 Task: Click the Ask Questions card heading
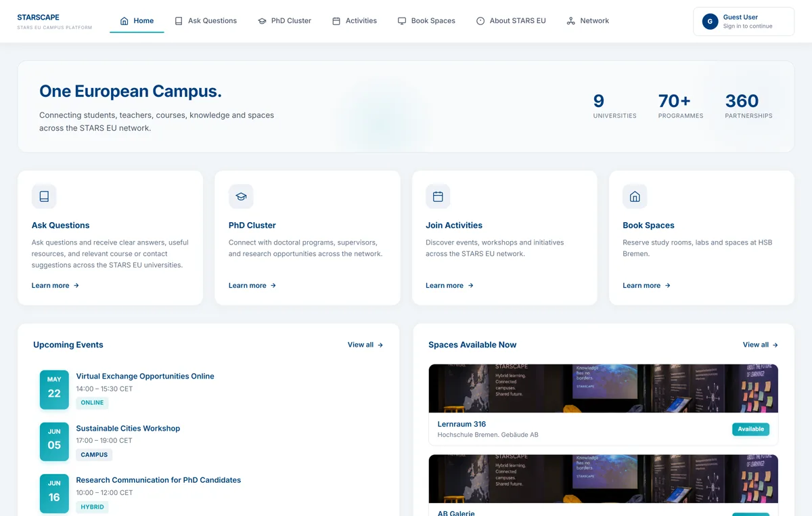click(60, 225)
